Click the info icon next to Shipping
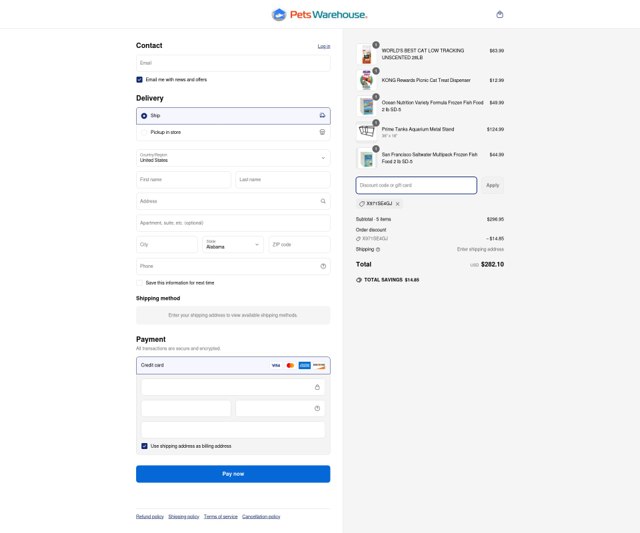This screenshot has width=640, height=533. 378,249
